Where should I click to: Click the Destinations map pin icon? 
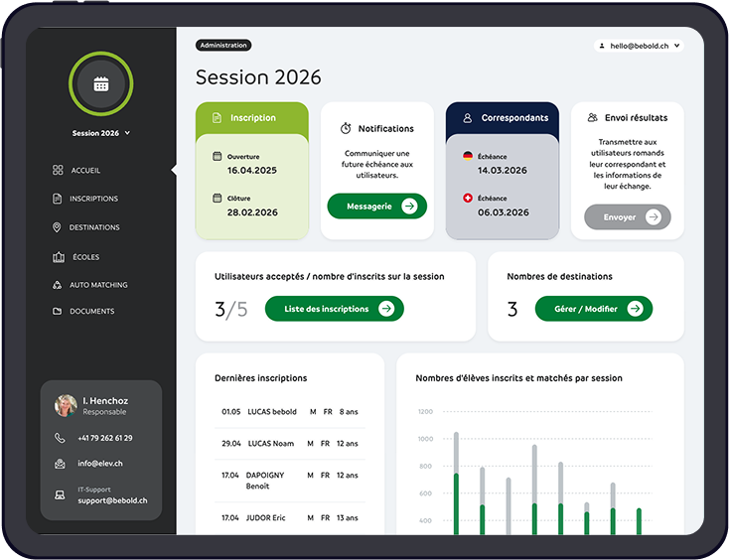point(58,227)
